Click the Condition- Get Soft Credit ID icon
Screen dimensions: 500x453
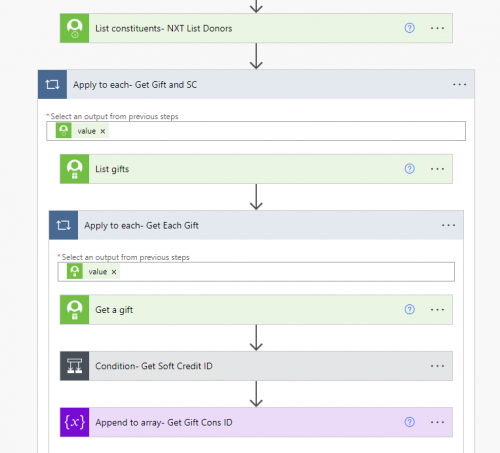tap(74, 366)
